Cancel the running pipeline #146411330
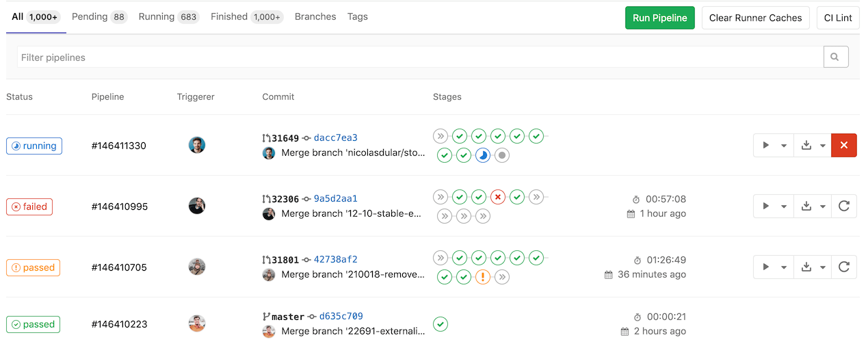Image resolution: width=868 pixels, height=346 pixels. (x=843, y=146)
